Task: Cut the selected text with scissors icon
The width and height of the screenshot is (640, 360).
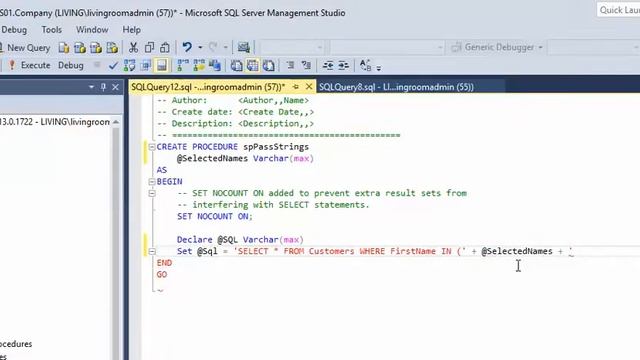Action: (x=133, y=48)
